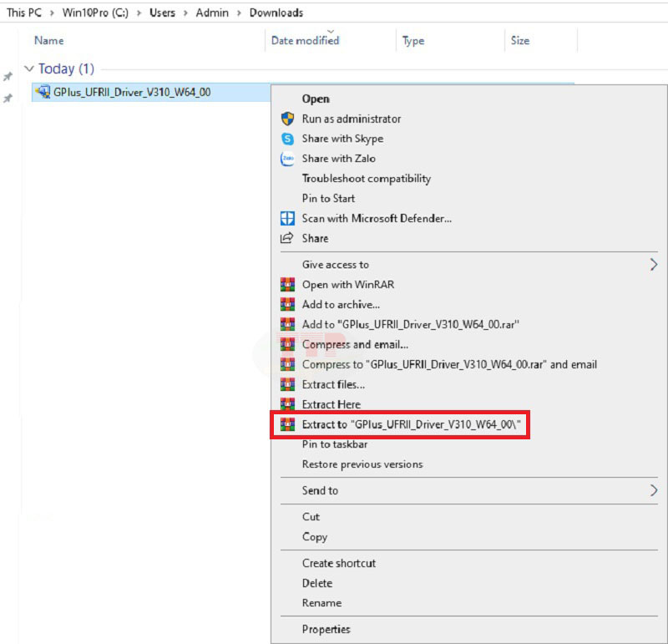Click the WinRAR icon beside Open with WinRAR
This screenshot has height=644, width=668.
pyautogui.click(x=287, y=285)
